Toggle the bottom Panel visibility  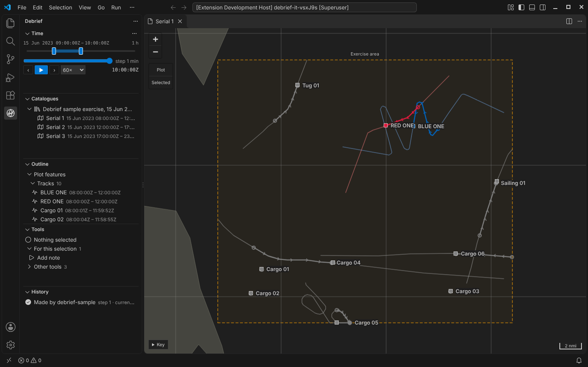tap(532, 7)
